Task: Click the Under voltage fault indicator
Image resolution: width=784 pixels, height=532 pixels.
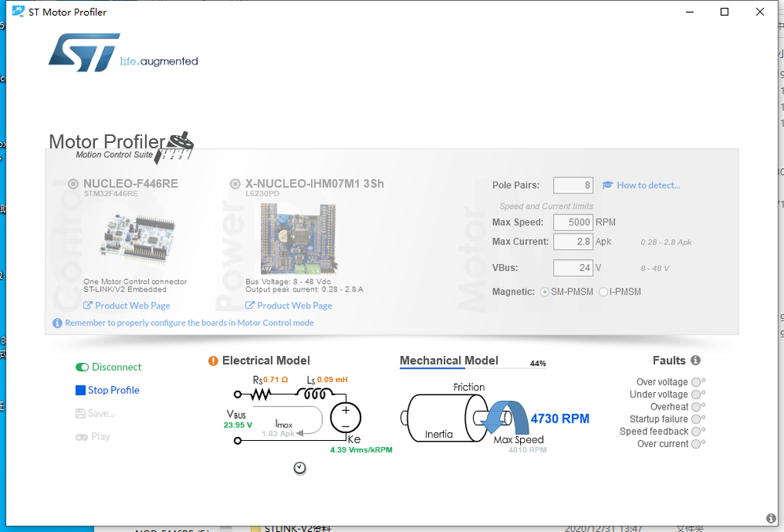Action: [x=696, y=395]
